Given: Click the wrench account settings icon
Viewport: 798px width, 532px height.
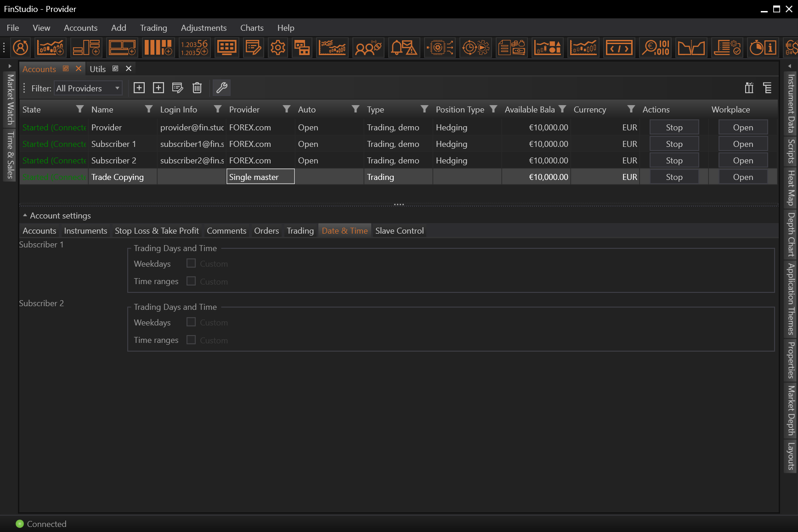Looking at the screenshot, I should 222,88.
